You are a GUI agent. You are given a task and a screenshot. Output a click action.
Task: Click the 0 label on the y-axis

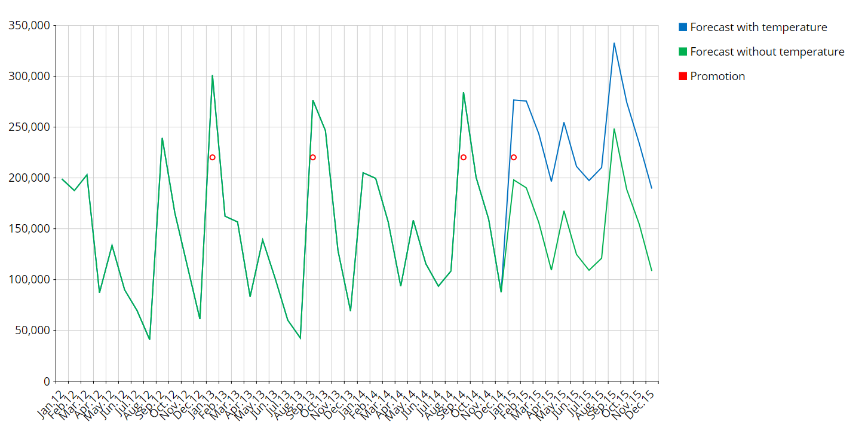47,381
